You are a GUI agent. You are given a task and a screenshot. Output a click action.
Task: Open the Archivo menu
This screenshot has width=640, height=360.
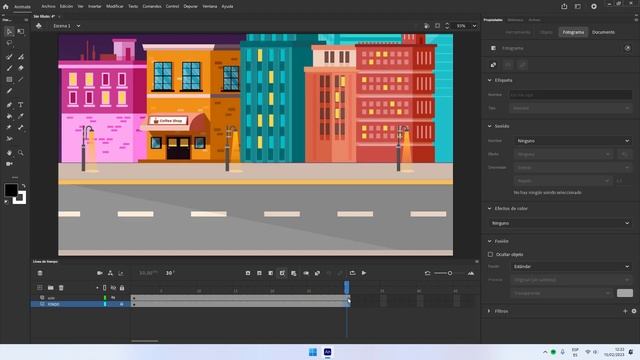tap(48, 7)
